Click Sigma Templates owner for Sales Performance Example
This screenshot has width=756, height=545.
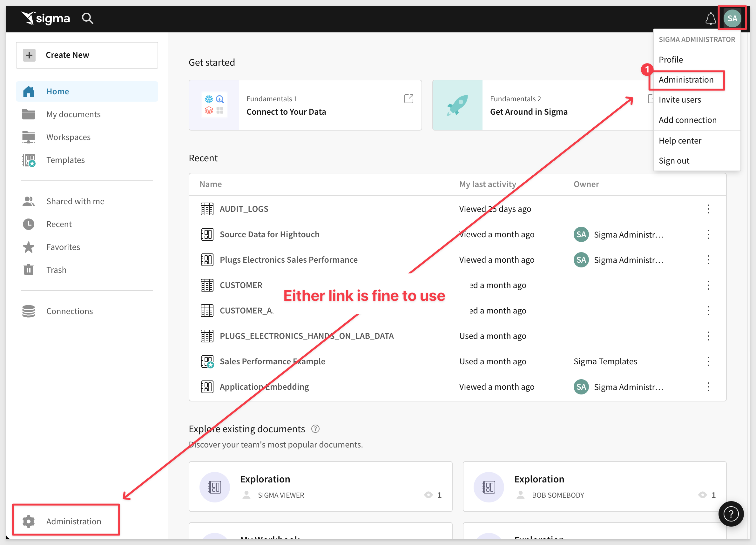pos(605,361)
